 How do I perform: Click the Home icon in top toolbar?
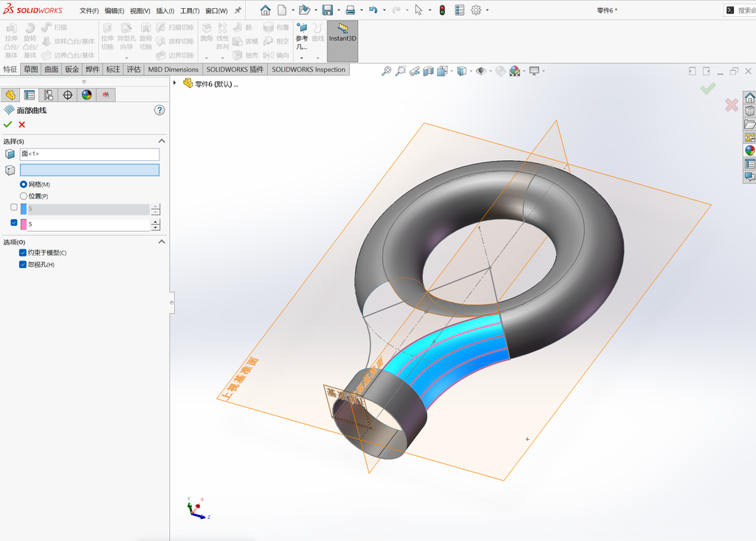click(x=265, y=10)
